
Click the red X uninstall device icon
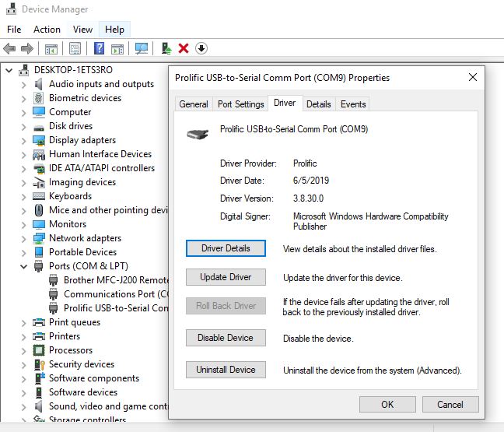[184, 48]
